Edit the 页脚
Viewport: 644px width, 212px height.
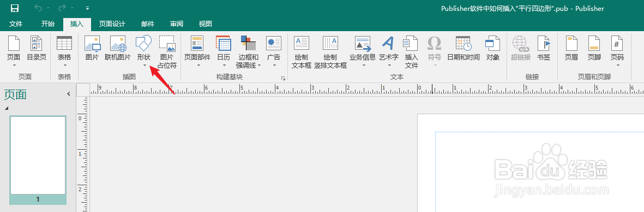coord(594,49)
